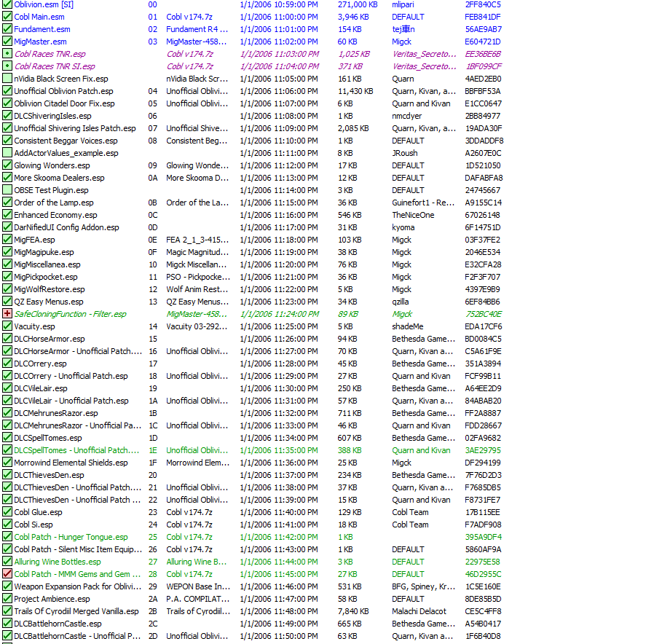Select the DLCVileLair.esp file name
This screenshot has height=644, width=662.
41,388
